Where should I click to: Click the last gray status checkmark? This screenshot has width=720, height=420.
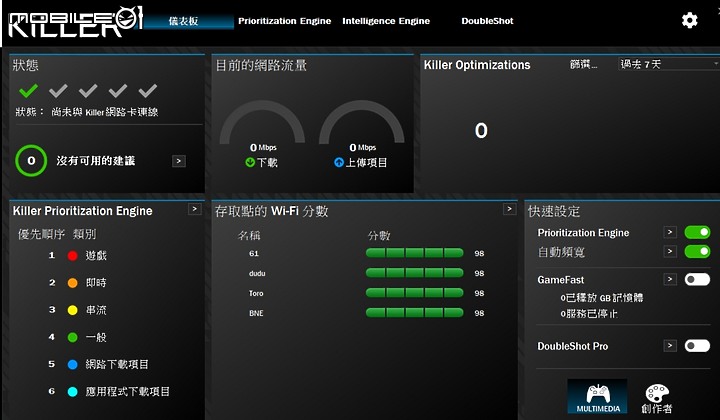coord(148,90)
